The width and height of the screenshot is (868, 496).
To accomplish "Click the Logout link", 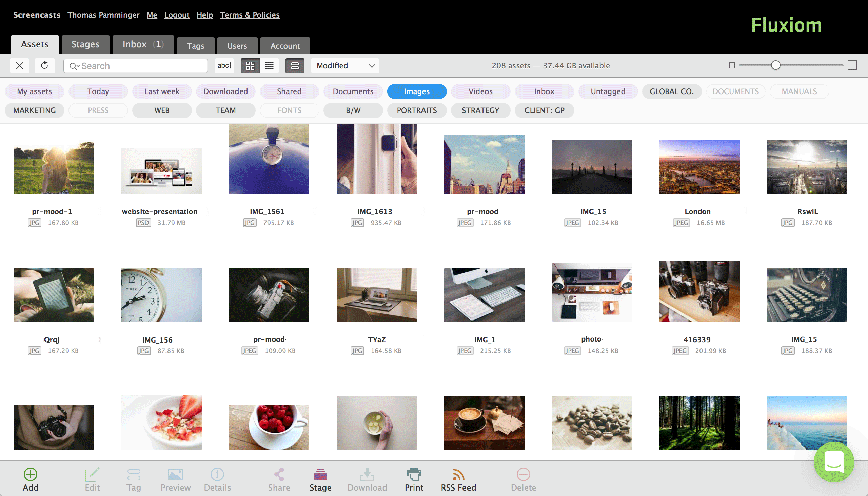I will click(x=177, y=15).
